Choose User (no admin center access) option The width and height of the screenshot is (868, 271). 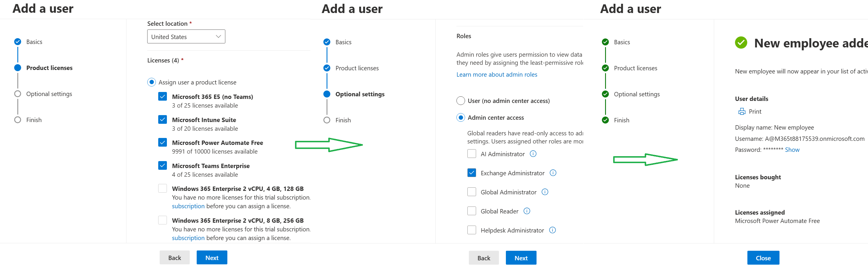461,101
